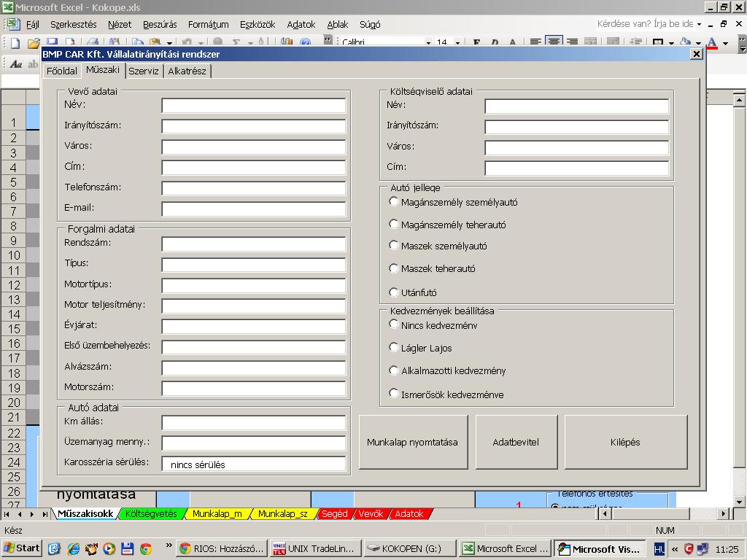The width and height of the screenshot is (747, 560).
Task: Select Lágler Lajos discount option
Action: tap(393, 347)
